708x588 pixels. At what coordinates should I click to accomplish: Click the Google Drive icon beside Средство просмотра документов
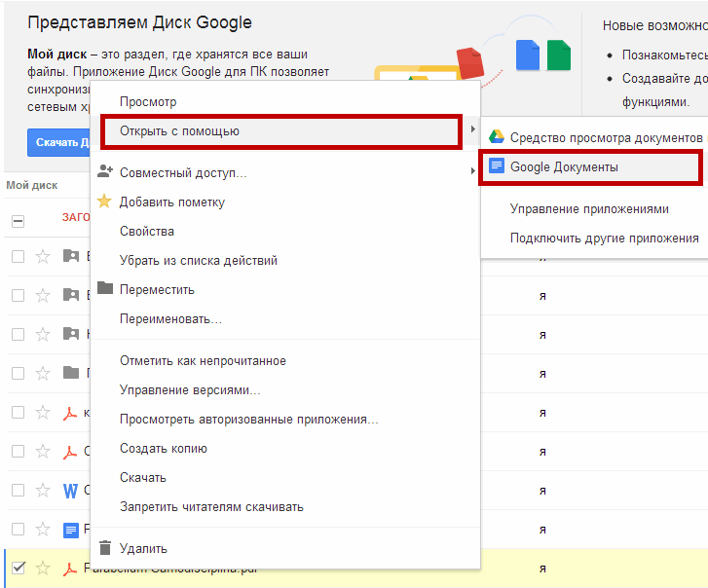(497, 136)
